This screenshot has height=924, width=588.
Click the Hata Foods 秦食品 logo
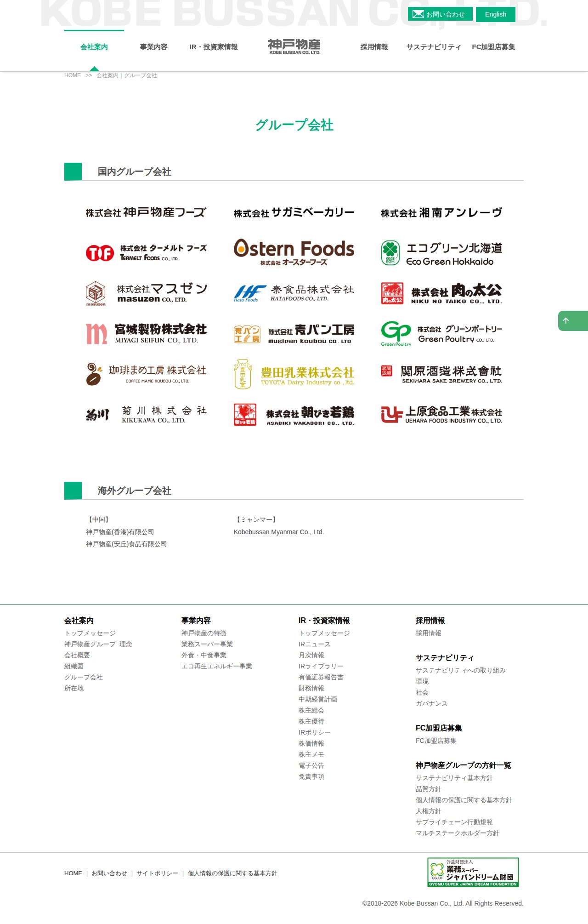[x=294, y=293]
